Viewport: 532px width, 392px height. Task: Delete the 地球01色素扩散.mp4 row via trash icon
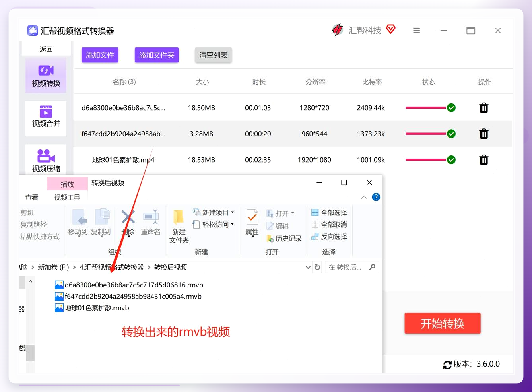pyautogui.click(x=483, y=160)
